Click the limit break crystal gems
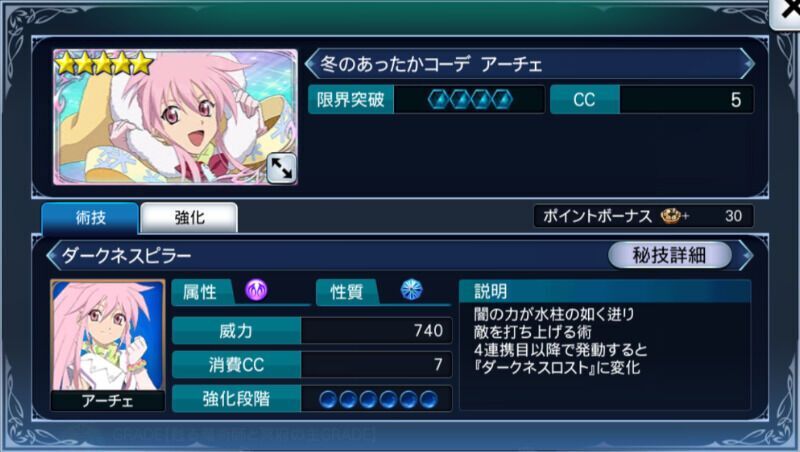The height and width of the screenshot is (452, 800). point(470,99)
